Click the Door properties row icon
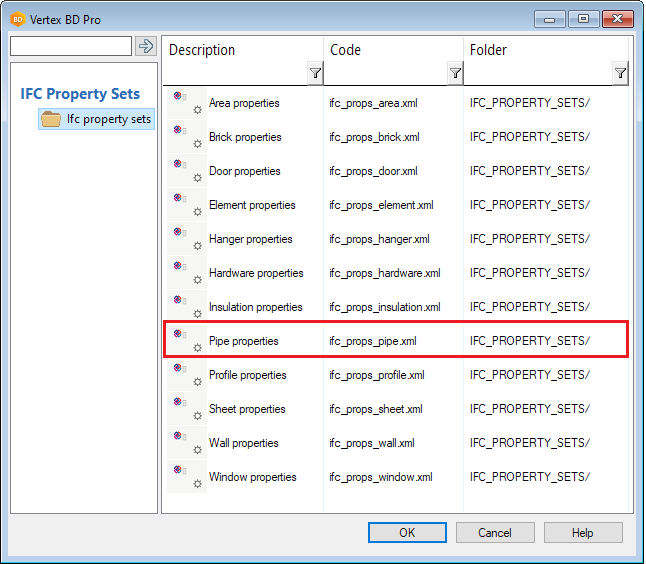The height and width of the screenshot is (564, 646). 187,171
